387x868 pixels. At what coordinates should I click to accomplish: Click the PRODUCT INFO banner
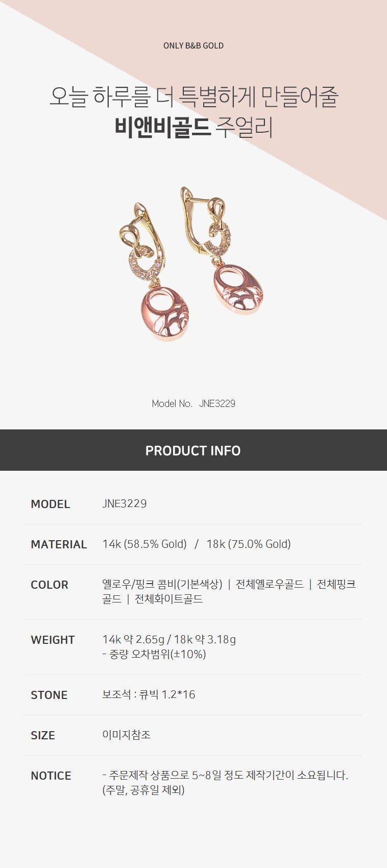[x=194, y=450]
